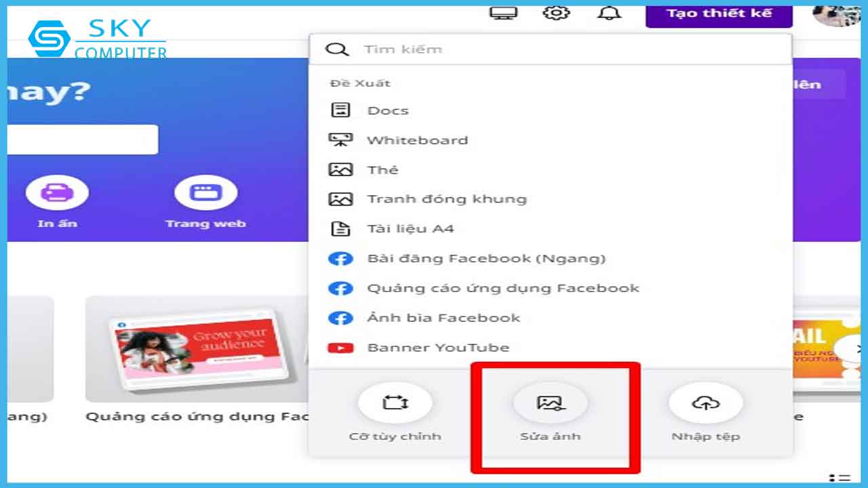Open the notifications bell icon
The height and width of the screenshot is (488, 868).
click(x=609, y=13)
